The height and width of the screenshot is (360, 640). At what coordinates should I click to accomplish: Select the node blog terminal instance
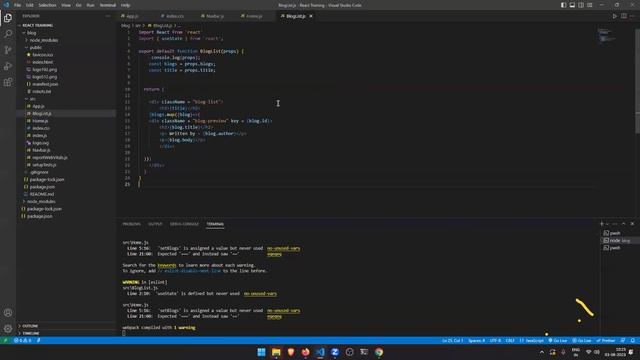click(619, 240)
